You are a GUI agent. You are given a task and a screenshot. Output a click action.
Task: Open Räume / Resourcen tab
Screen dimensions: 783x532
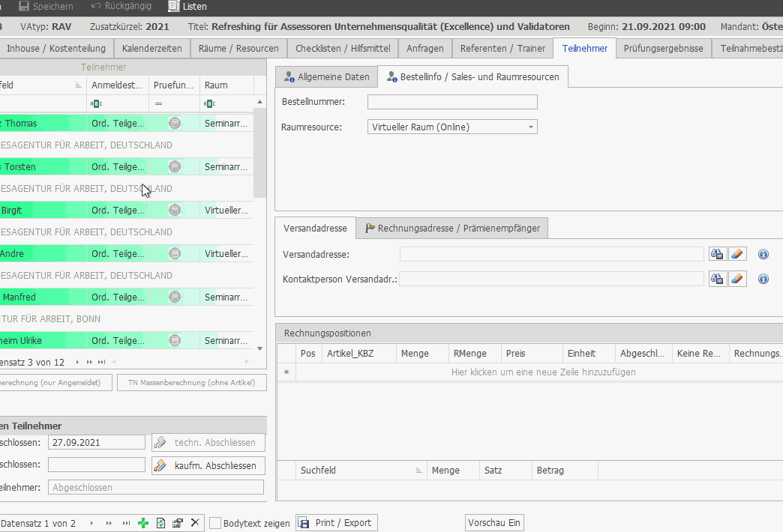[x=238, y=49]
